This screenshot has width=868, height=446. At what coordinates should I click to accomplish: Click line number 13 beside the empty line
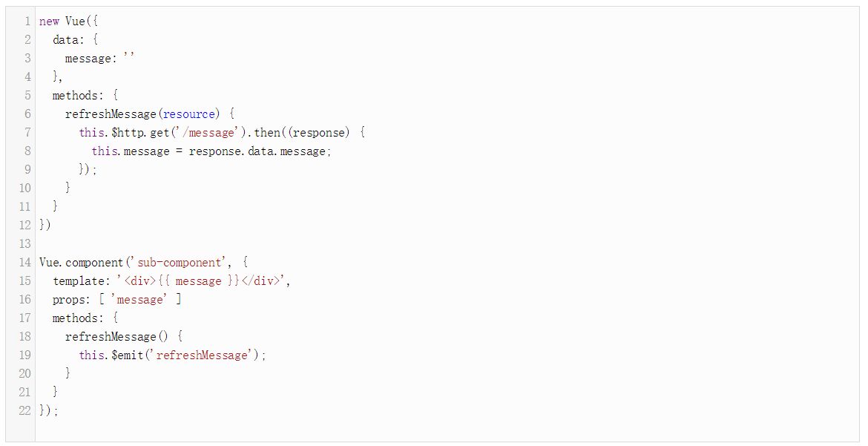(x=25, y=244)
